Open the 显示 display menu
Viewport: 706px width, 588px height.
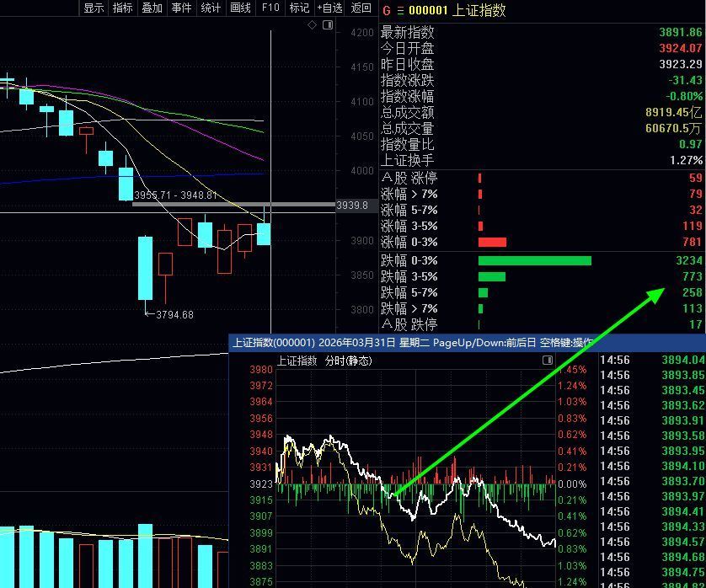[x=94, y=8]
